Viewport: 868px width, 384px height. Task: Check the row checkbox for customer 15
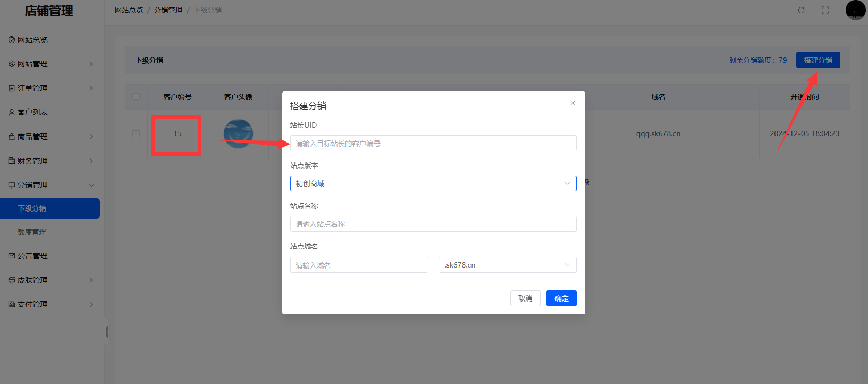(136, 133)
